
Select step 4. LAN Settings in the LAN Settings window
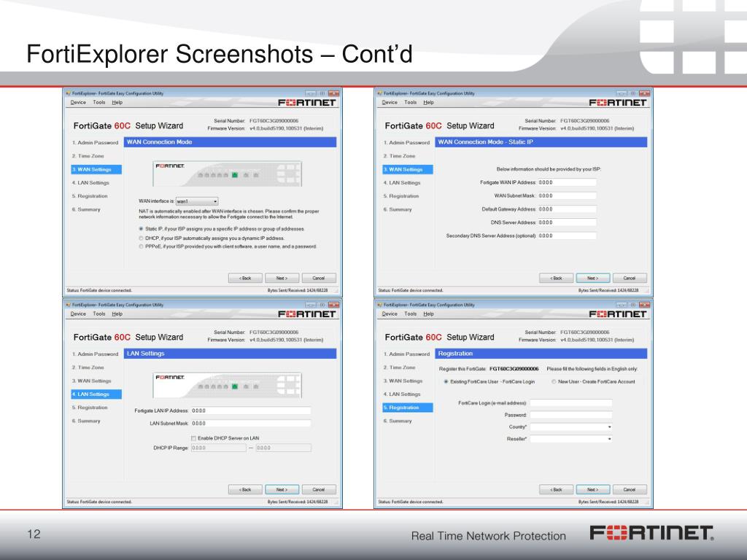96,394
